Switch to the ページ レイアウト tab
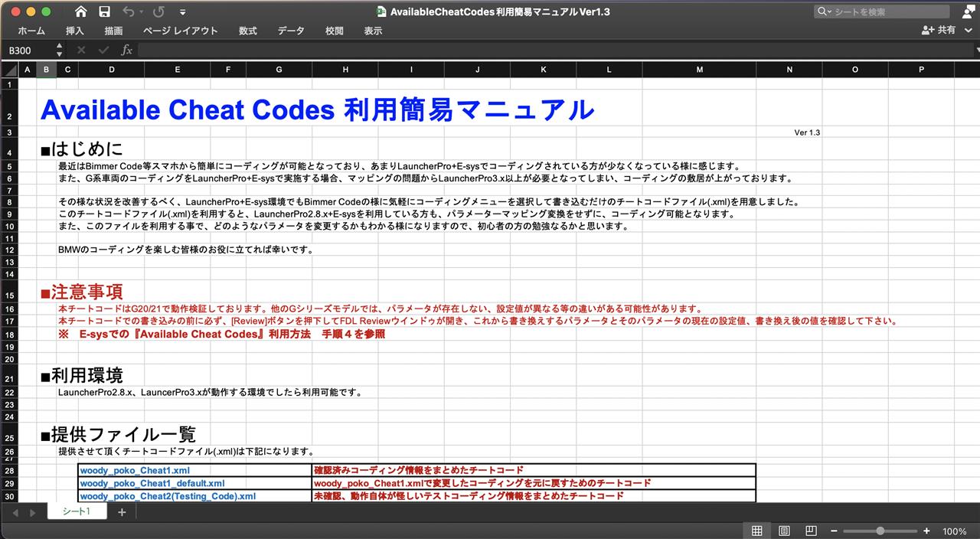The width and height of the screenshot is (980, 539). [181, 31]
